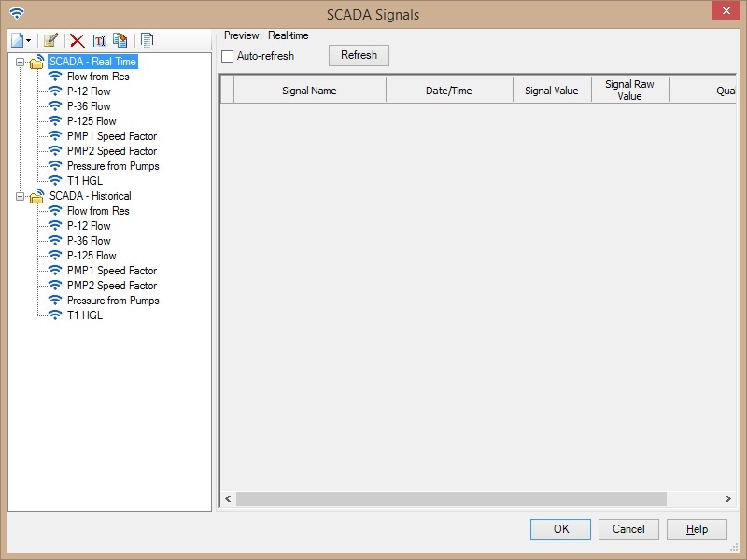This screenshot has width=747, height=560.
Task: Click the OK button
Action: point(561,529)
